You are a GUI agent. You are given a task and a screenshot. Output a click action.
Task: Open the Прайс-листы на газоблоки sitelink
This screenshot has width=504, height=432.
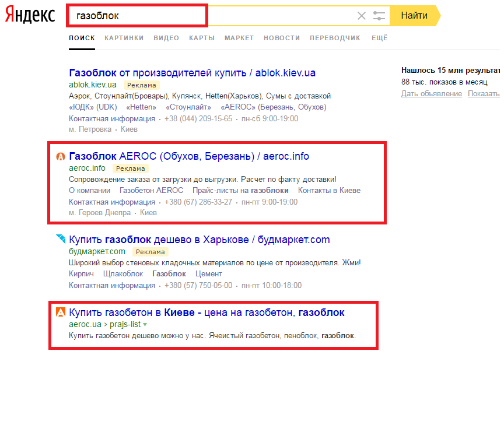pyautogui.click(x=240, y=191)
